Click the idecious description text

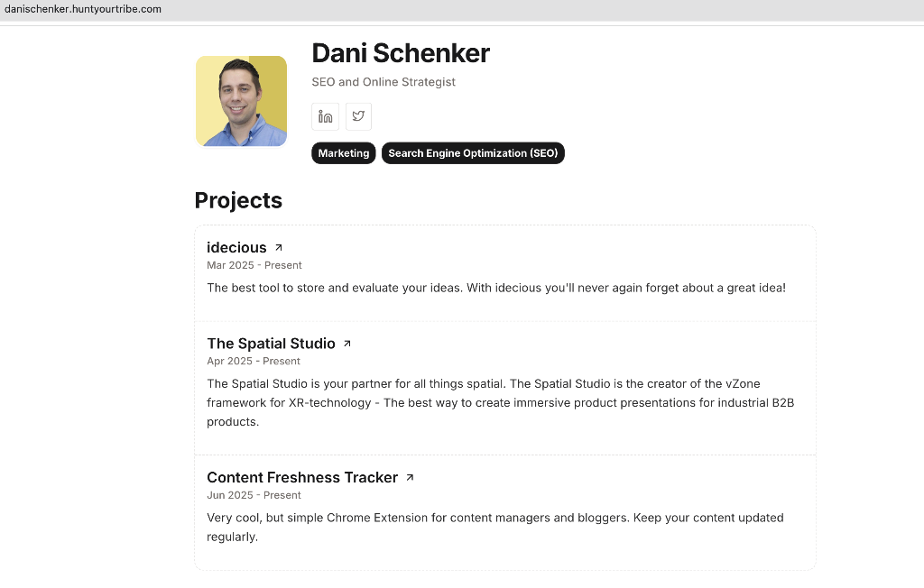(496, 288)
